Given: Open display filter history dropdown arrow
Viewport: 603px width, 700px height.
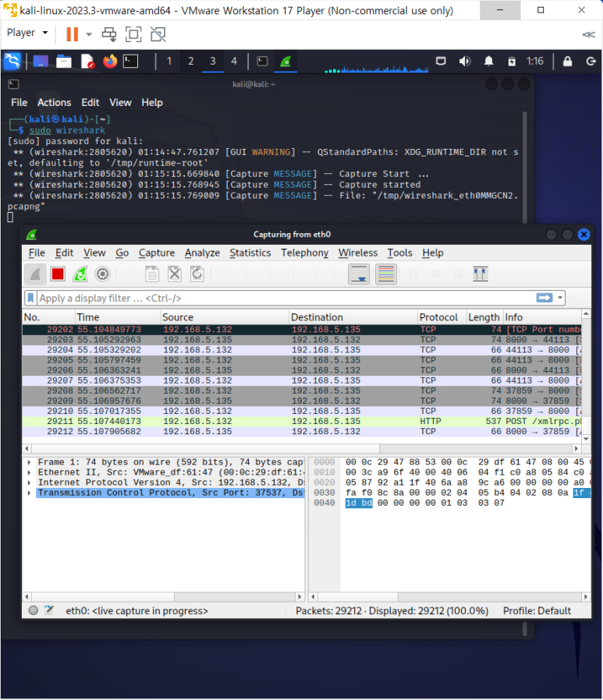Looking at the screenshot, I should pyautogui.click(x=559, y=298).
